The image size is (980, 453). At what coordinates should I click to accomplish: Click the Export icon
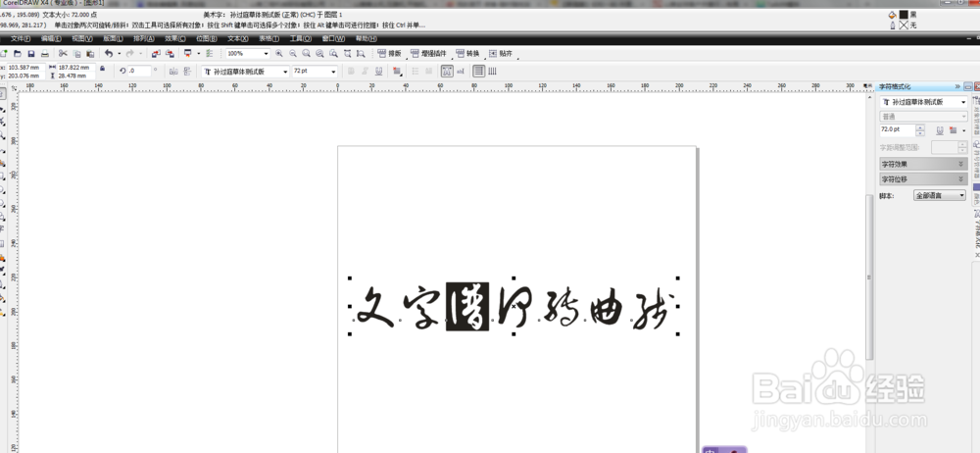coord(170,54)
